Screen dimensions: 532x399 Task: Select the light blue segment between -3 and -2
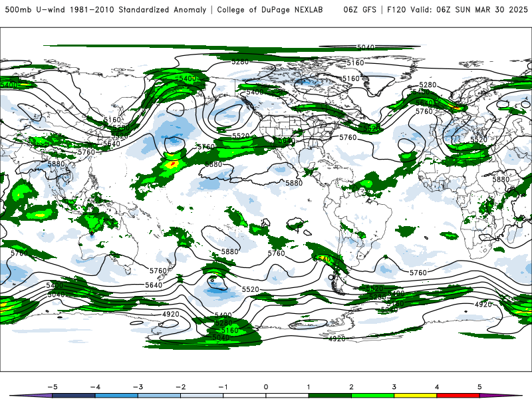pyautogui.click(x=159, y=396)
